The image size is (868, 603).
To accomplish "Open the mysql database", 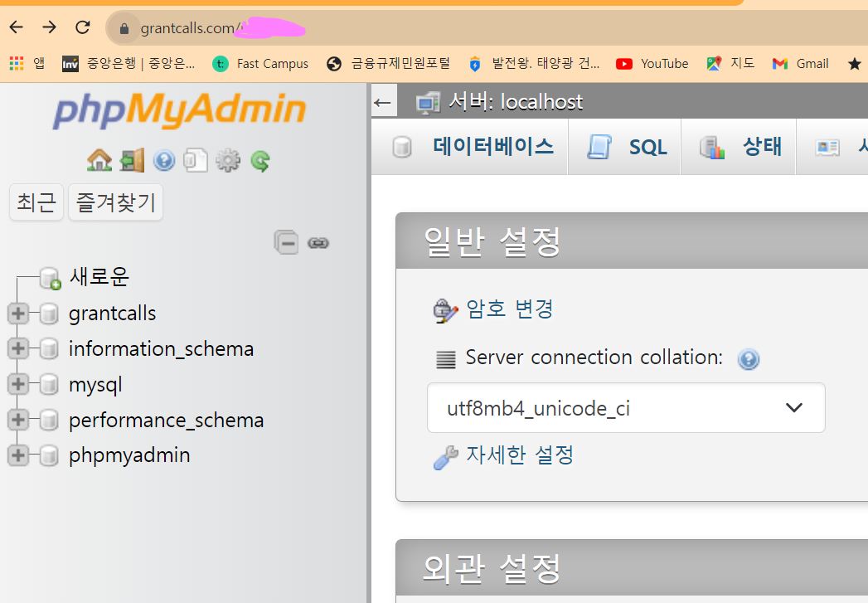I will [95, 384].
